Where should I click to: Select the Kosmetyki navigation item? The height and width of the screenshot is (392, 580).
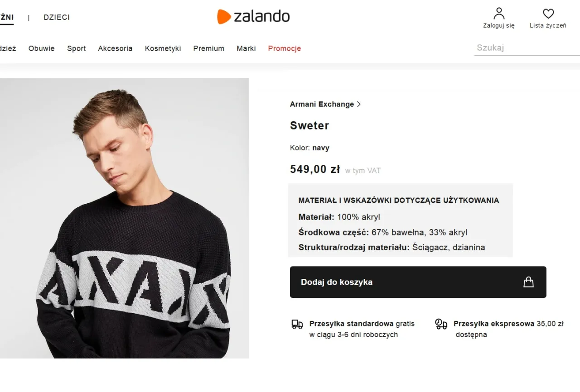tap(163, 48)
